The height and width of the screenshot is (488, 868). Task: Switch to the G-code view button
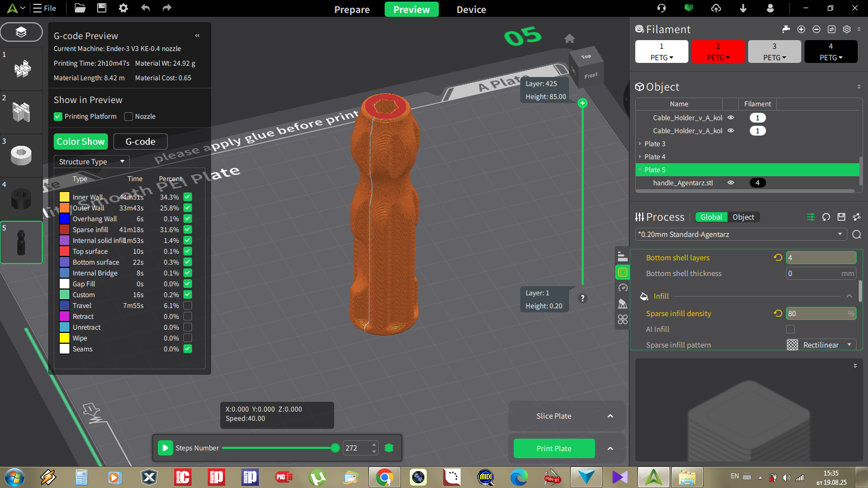pos(141,142)
